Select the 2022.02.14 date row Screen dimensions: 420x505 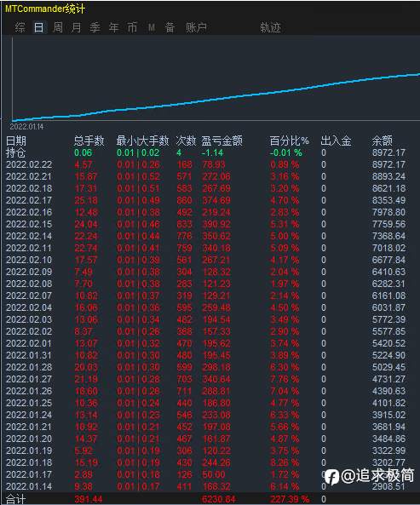[29, 236]
